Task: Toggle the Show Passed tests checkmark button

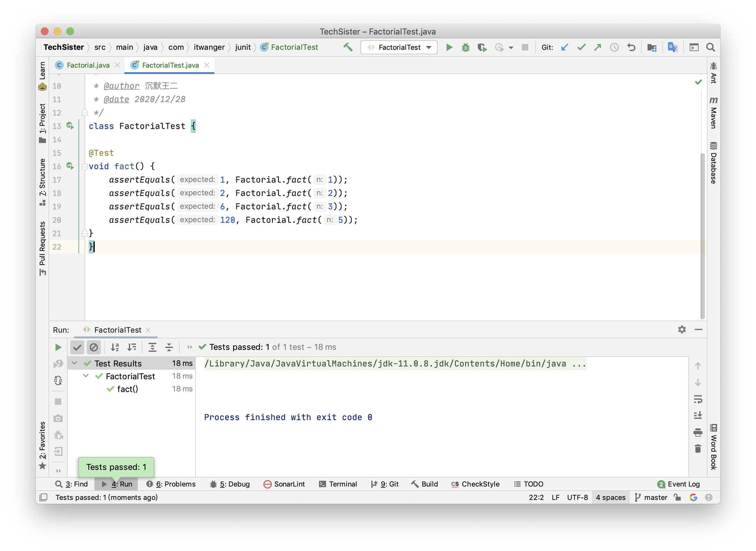Action: pyautogui.click(x=77, y=347)
